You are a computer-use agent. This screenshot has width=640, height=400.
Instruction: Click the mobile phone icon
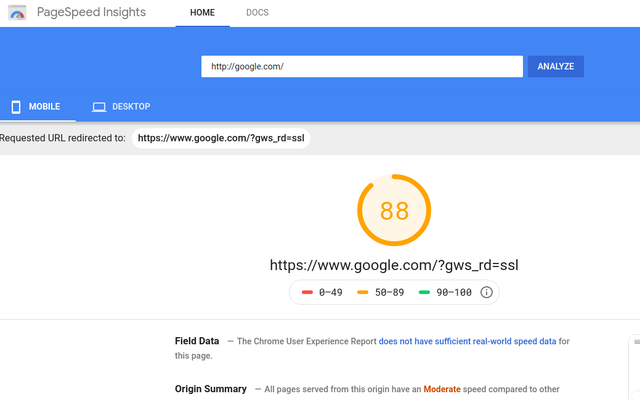[x=16, y=107]
